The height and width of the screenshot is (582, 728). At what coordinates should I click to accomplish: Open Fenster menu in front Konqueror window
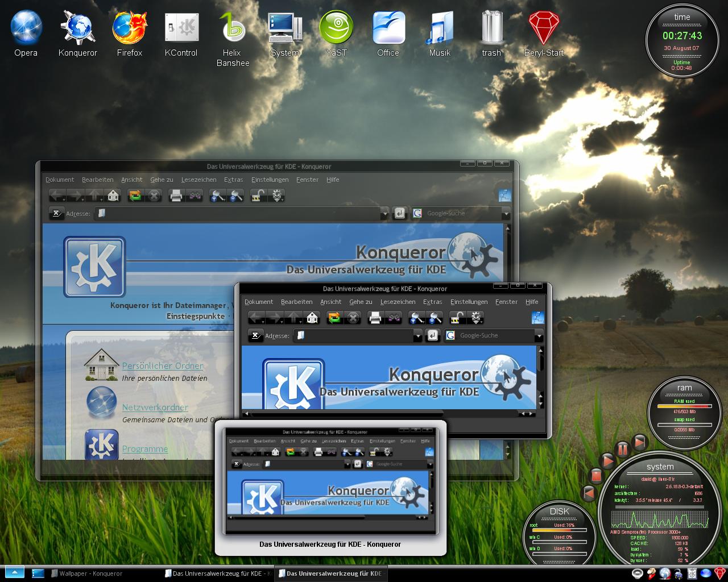click(506, 302)
